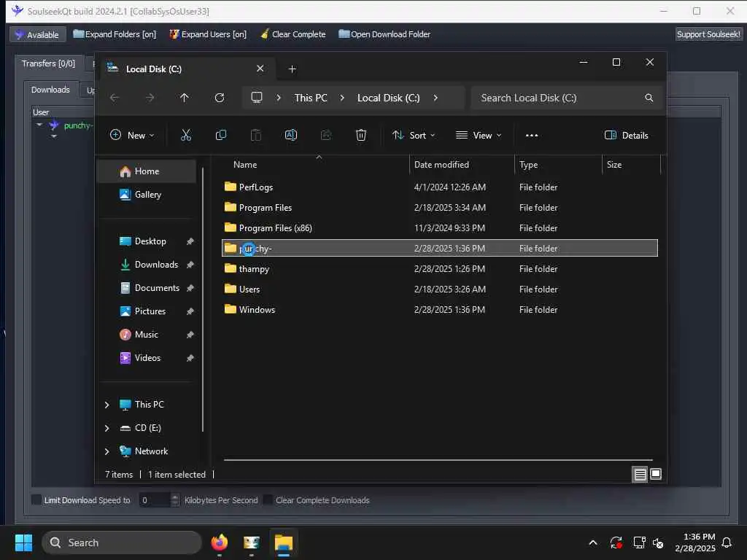The image size is (747, 560).
Task: Click the PC monitor icon in address bar
Action: 257,98
